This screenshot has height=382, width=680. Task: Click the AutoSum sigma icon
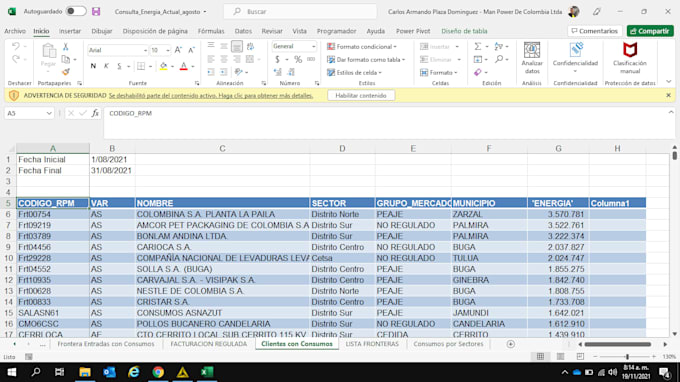click(x=477, y=46)
